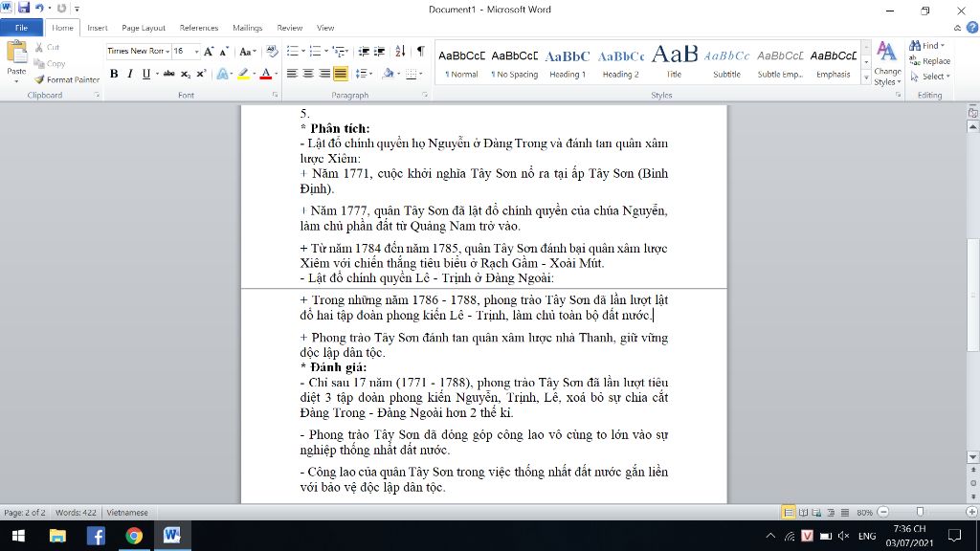980x551 pixels.
Task: Click the Paste icon
Action: coord(16,55)
